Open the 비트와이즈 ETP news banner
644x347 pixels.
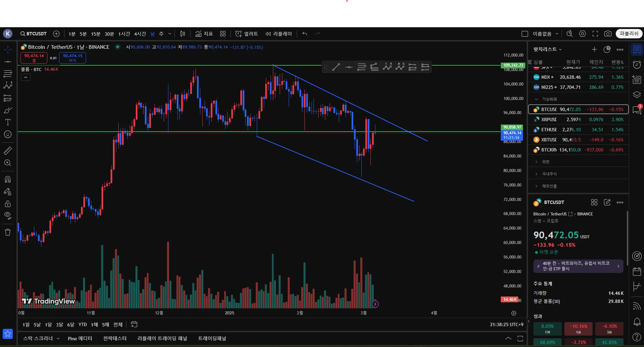pyautogui.click(x=578, y=266)
